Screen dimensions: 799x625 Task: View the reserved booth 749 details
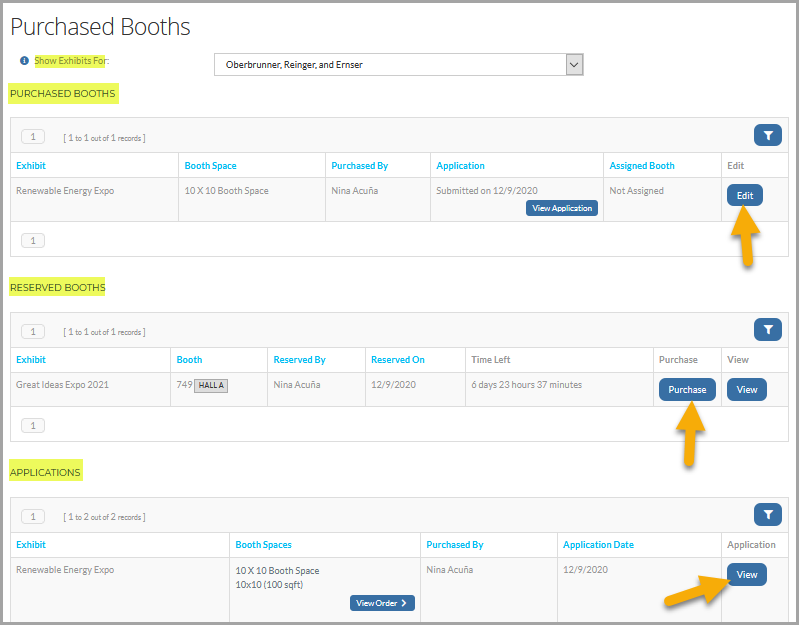[747, 390]
